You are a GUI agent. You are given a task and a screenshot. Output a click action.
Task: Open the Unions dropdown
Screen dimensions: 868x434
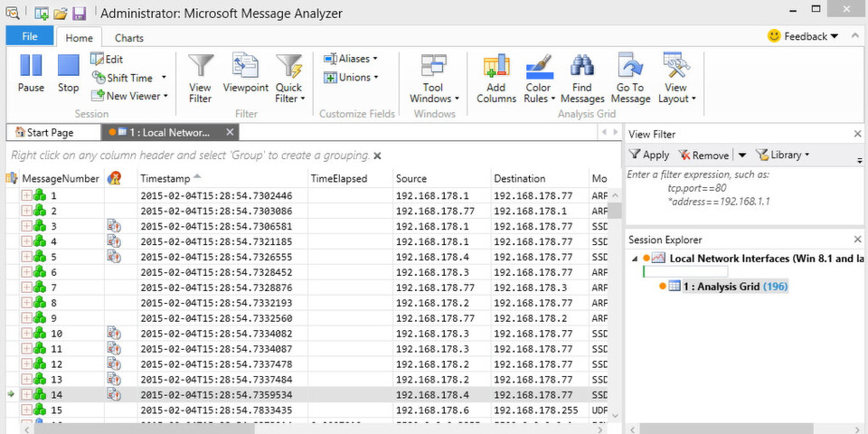351,78
